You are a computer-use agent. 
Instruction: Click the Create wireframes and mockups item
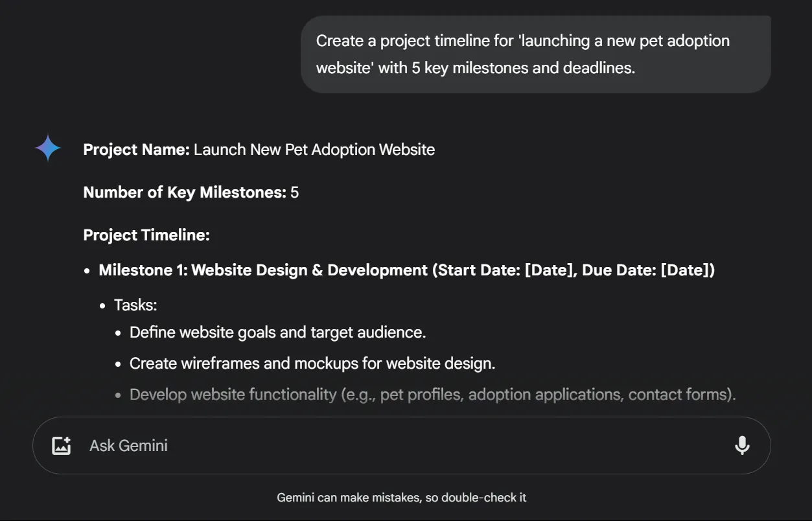[x=312, y=364]
